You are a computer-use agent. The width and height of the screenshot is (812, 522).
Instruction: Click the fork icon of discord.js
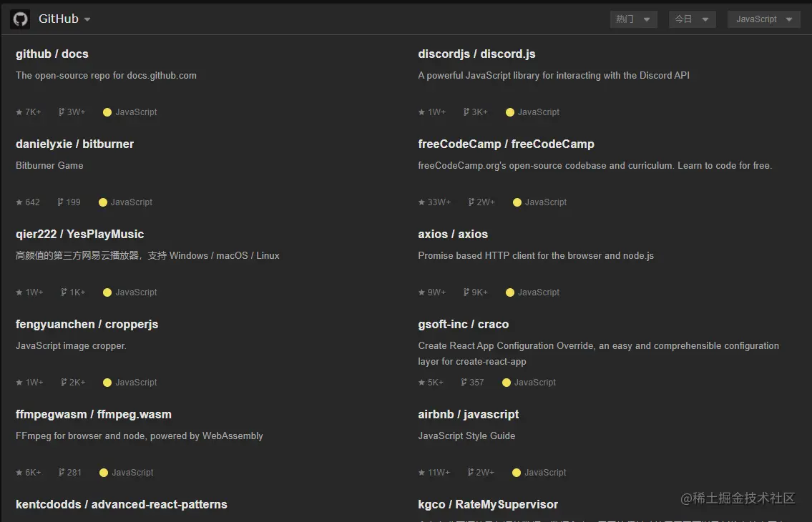point(466,112)
